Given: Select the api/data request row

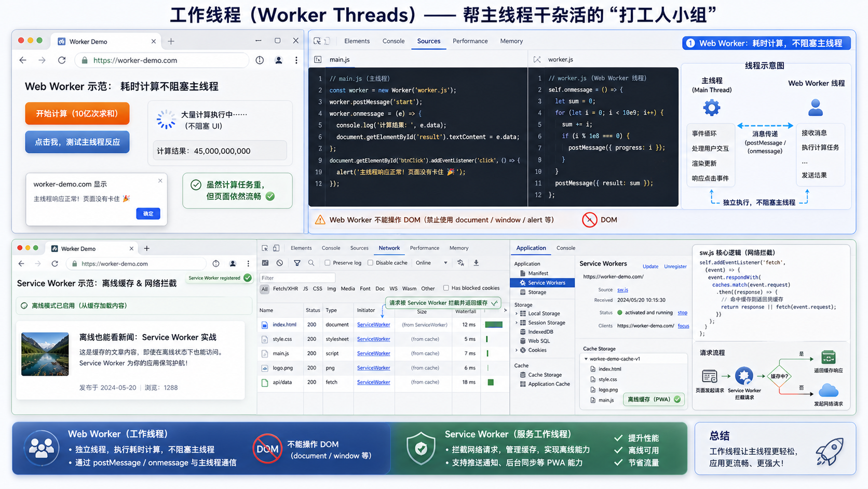Looking at the screenshot, I should [383, 382].
